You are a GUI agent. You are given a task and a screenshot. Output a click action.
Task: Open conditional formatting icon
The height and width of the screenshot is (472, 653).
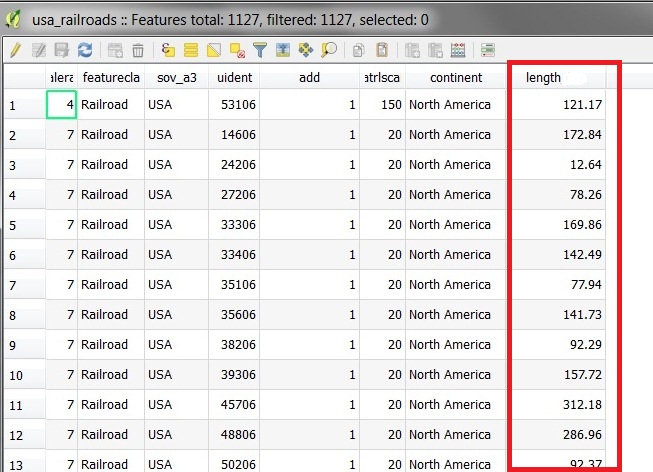pyautogui.click(x=488, y=50)
